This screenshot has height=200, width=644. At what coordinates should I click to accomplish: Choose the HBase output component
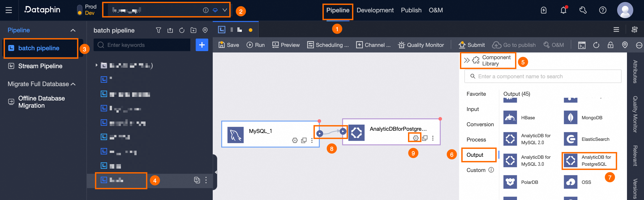pyautogui.click(x=519, y=118)
